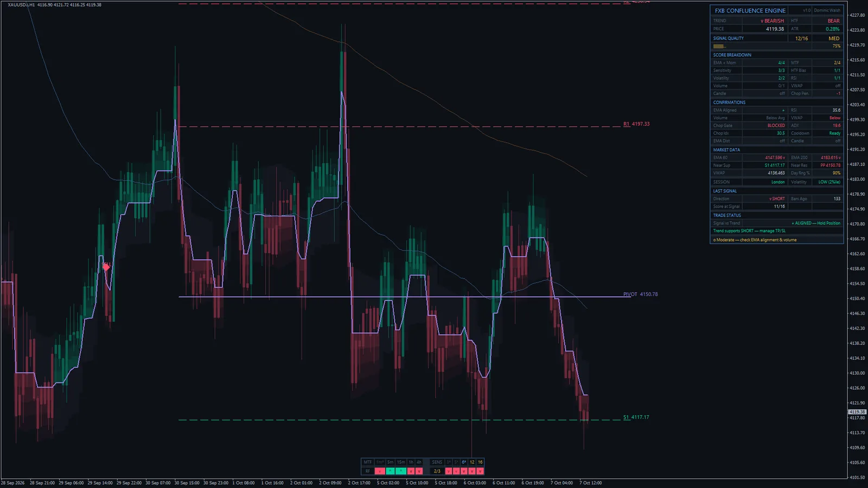Click the current price tag 4119.38 on price axis
This screenshot has width=868, height=488.
pyautogui.click(x=857, y=412)
